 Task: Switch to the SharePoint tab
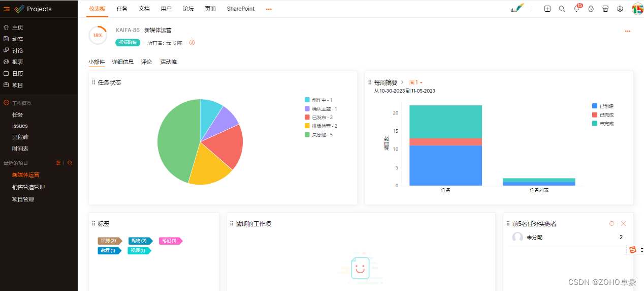click(241, 9)
